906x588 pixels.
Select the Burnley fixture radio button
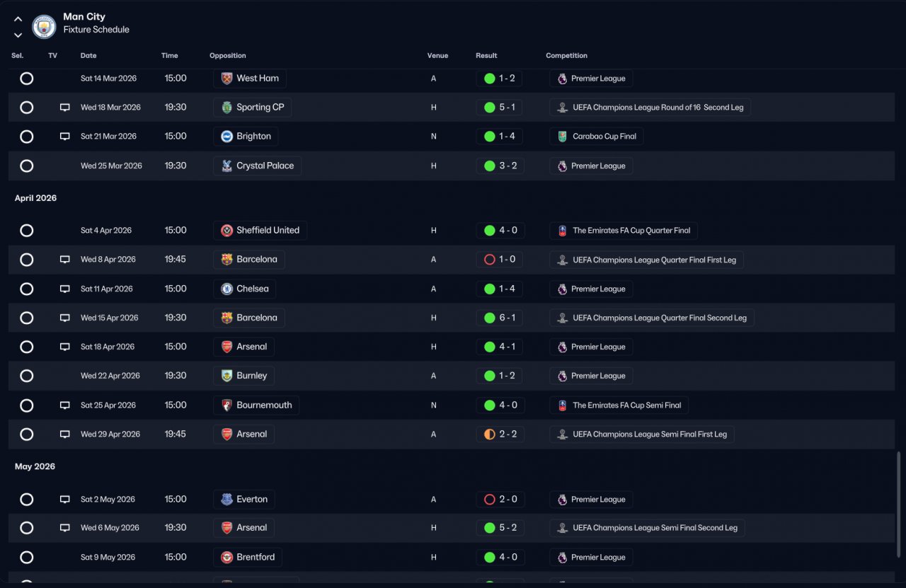click(x=27, y=376)
